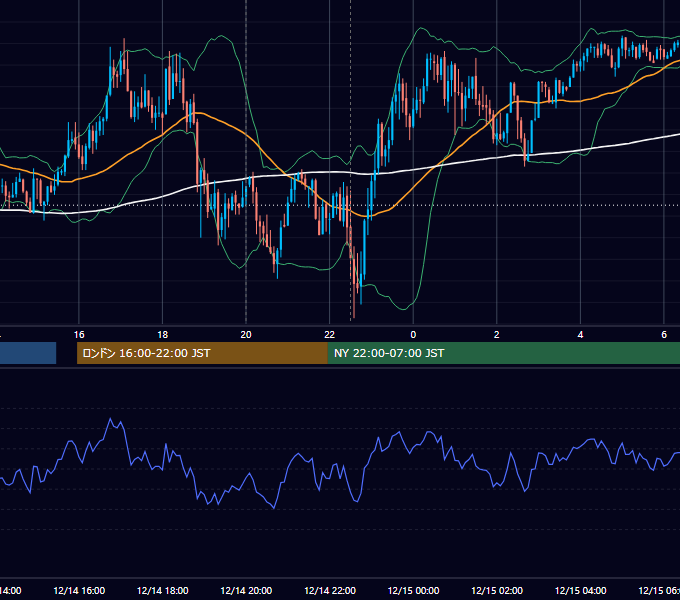This screenshot has width=680, height=600.
Task: Click the 12/14 18:00 time label
Action: coord(163,590)
